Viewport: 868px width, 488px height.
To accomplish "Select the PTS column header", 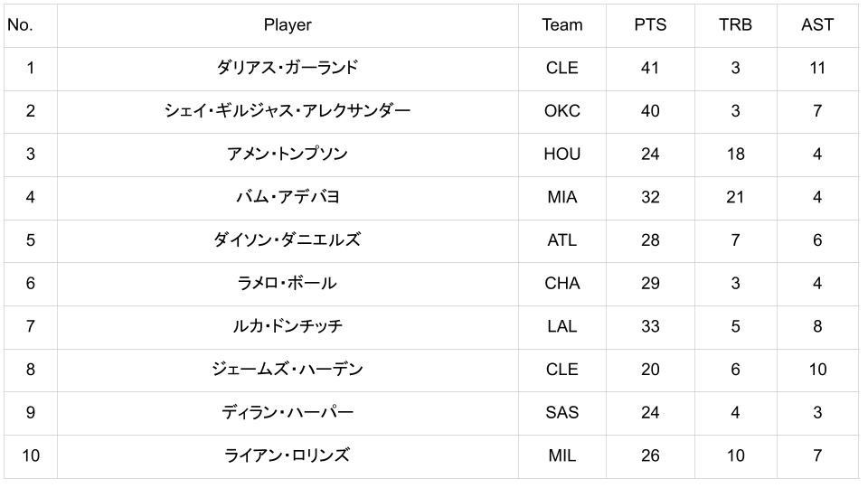I will pyautogui.click(x=650, y=25).
